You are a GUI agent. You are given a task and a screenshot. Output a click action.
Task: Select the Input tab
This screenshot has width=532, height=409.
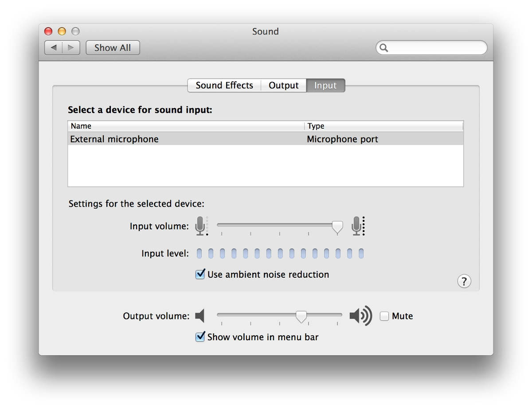pos(325,86)
